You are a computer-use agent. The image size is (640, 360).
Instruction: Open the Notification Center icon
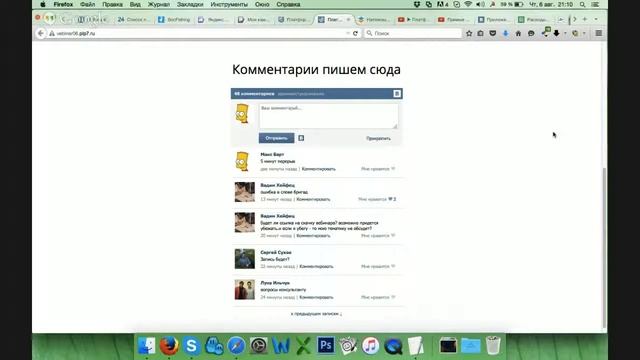click(x=596, y=4)
